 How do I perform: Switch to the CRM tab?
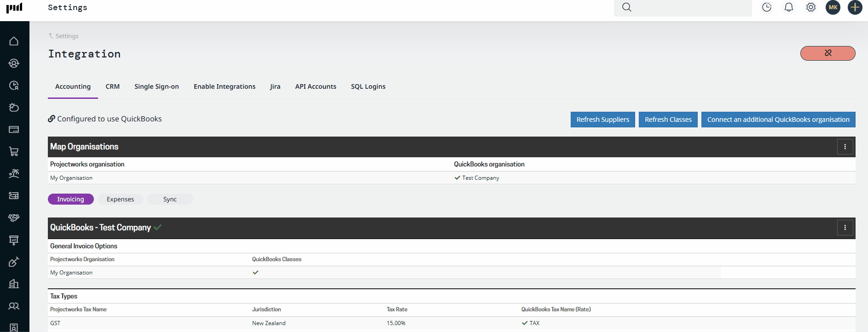[112, 86]
